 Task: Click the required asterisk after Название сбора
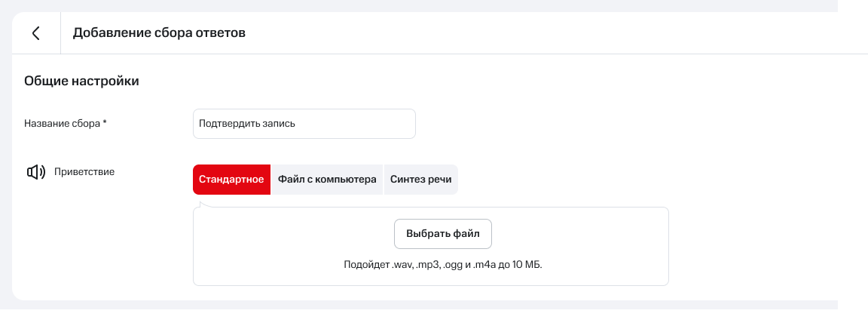[x=105, y=123]
